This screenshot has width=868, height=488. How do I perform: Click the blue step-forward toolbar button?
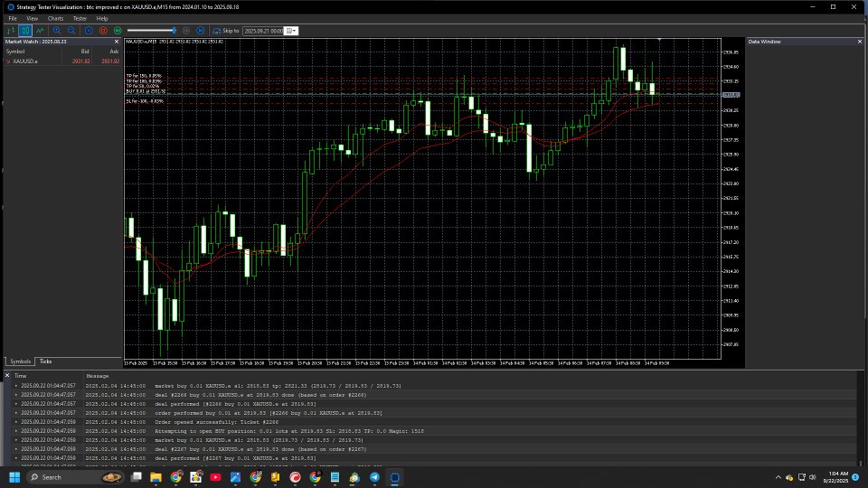click(201, 31)
